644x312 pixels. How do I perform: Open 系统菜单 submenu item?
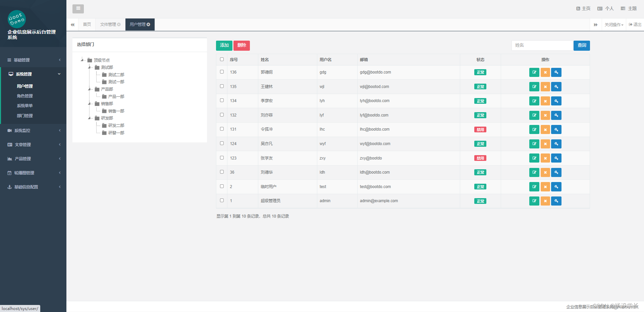25,105
